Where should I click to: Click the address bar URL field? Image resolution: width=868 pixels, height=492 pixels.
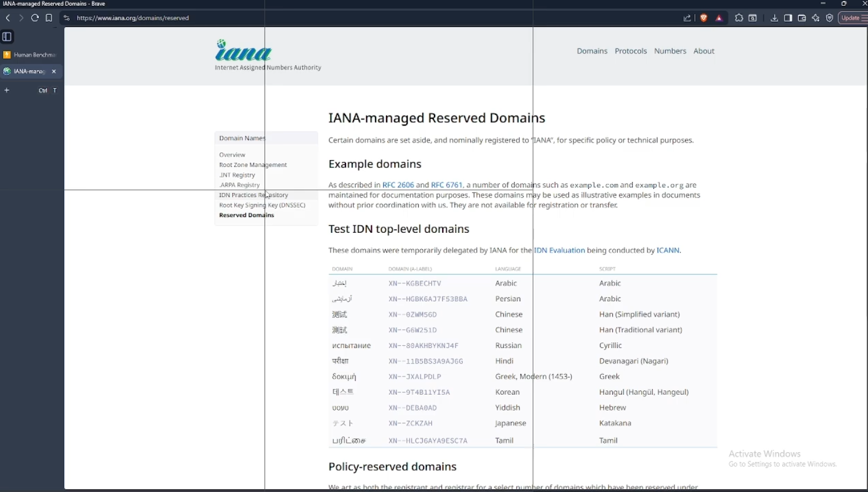[x=375, y=18]
